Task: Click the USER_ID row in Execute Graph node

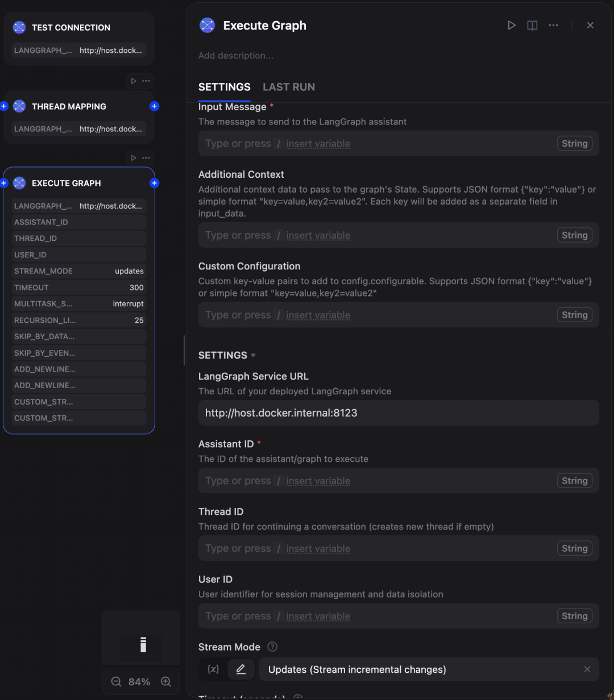Action: point(79,255)
